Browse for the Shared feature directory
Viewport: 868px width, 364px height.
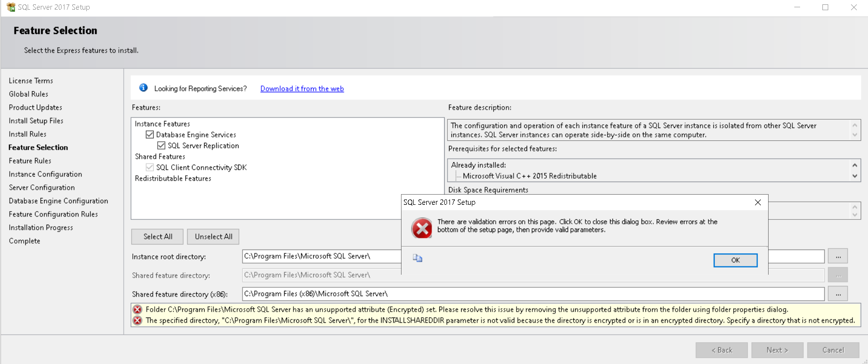838,275
